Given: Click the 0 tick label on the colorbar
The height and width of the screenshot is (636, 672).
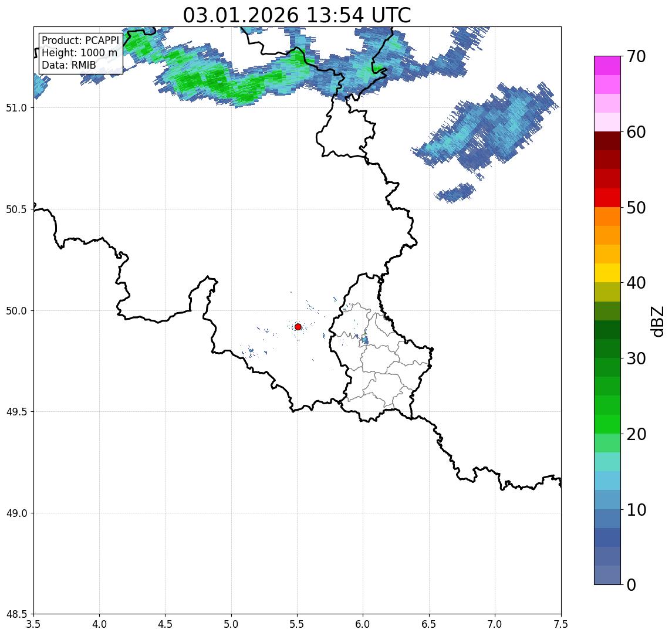Looking at the screenshot, I should click(x=632, y=584).
